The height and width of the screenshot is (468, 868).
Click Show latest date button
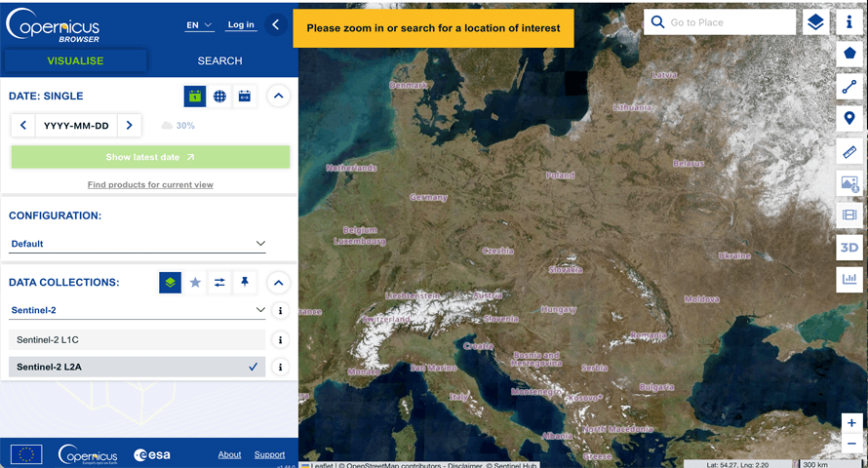click(x=150, y=157)
